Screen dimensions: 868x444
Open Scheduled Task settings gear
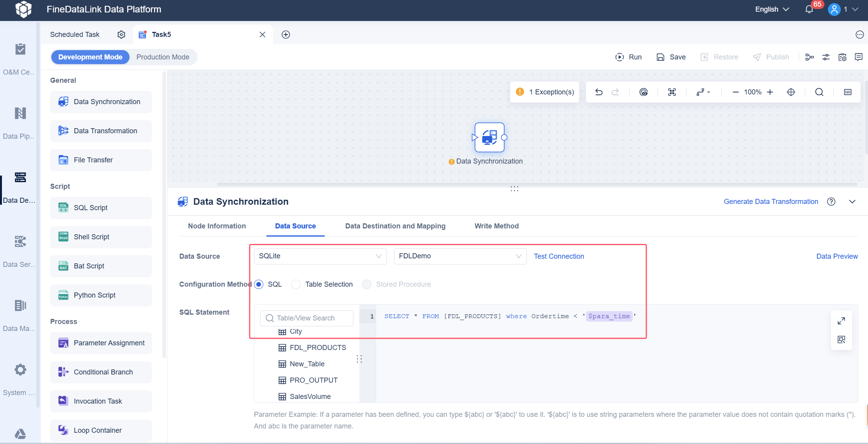coord(121,35)
